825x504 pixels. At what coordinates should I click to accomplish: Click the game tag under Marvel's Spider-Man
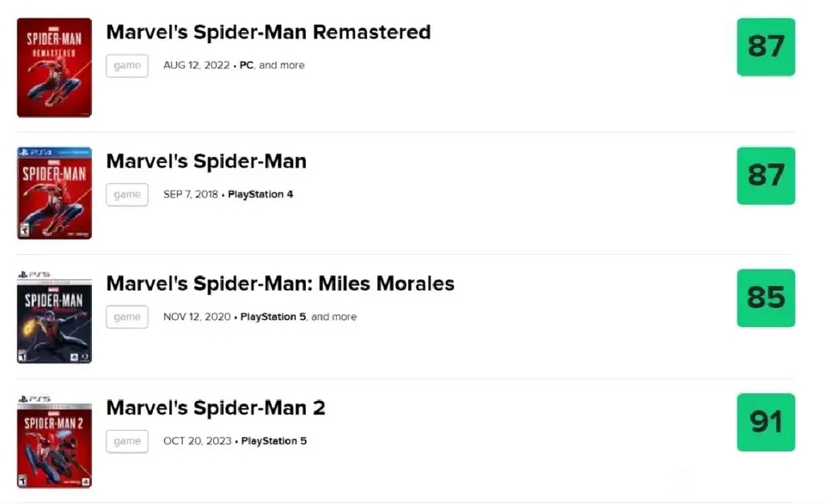127,195
